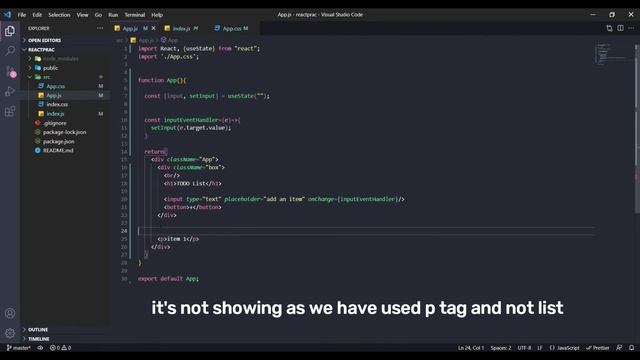This screenshot has height=360, width=640.
Task: Click the code minimap
Action: pos(612,54)
